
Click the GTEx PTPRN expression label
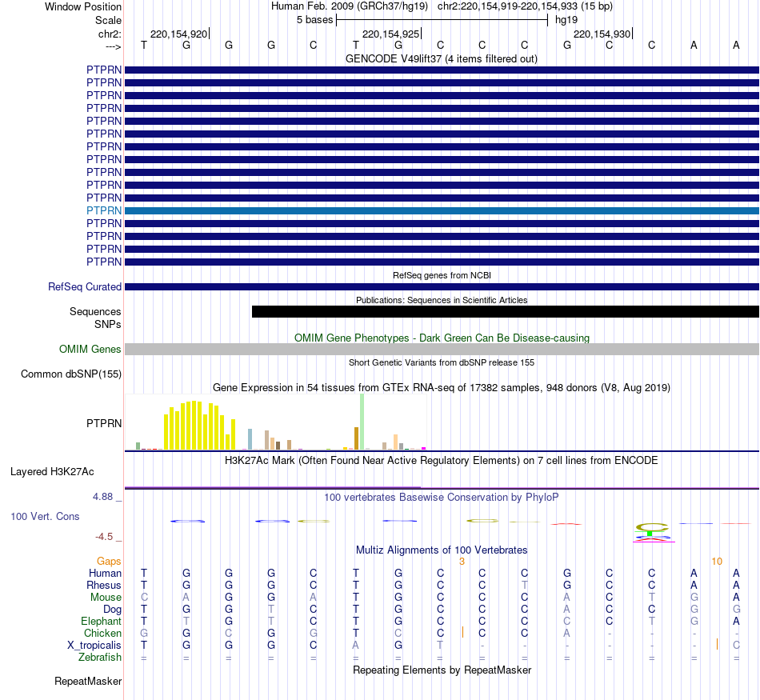(104, 423)
